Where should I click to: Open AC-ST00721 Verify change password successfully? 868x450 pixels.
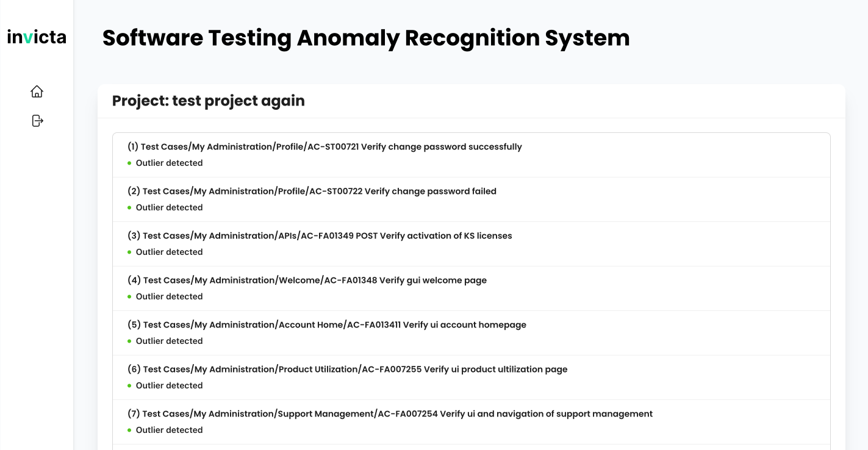pos(325,147)
